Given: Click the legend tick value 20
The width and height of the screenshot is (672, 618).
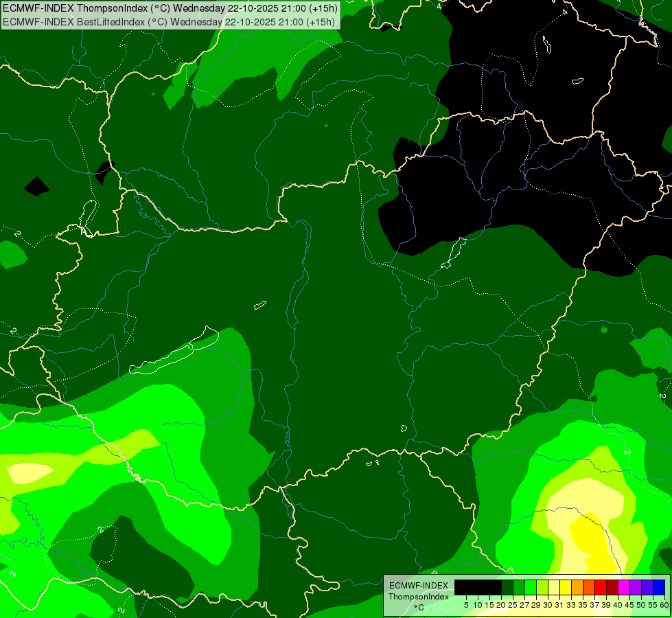Looking at the screenshot, I should (x=501, y=605).
